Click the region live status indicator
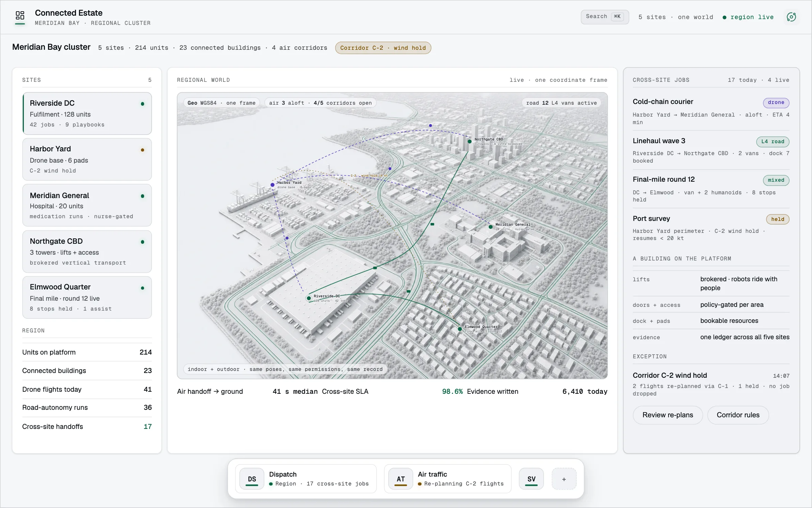The height and width of the screenshot is (508, 812). click(748, 17)
